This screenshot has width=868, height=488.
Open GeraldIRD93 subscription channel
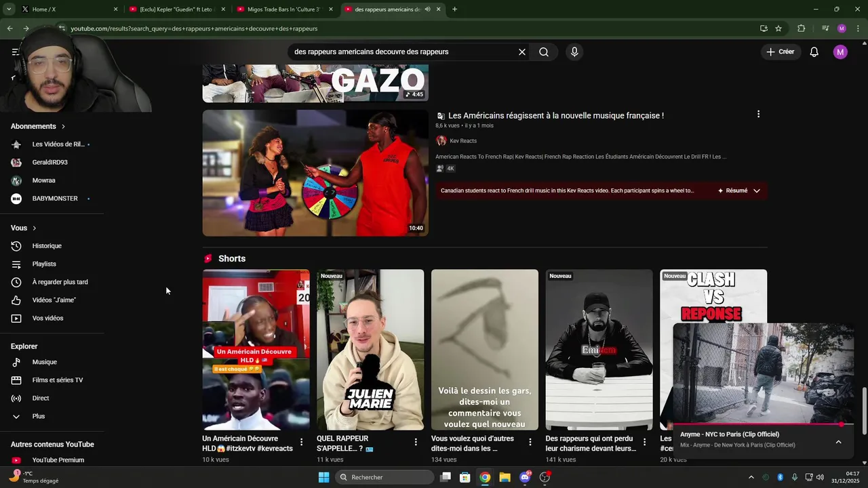(52, 163)
